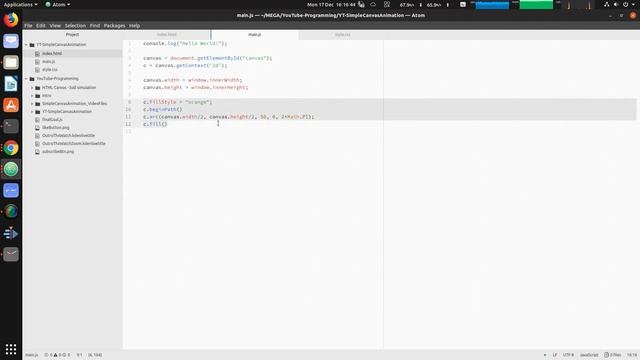Screen dimensions: 640x360
Task: Expand the intro folder
Action: point(32,96)
